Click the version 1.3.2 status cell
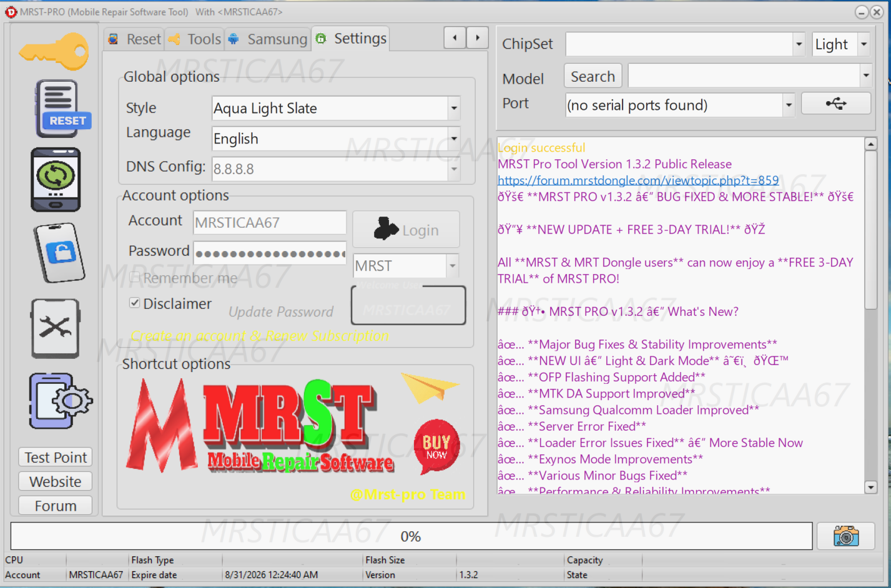891x588 pixels. pos(469,575)
